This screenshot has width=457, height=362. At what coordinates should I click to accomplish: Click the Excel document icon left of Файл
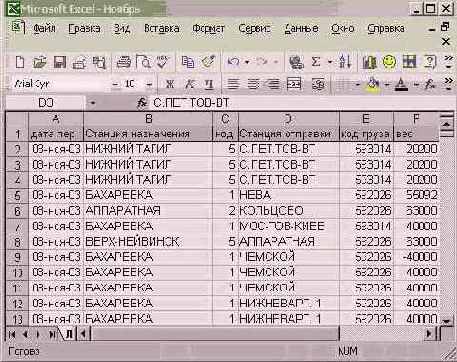click(x=18, y=27)
